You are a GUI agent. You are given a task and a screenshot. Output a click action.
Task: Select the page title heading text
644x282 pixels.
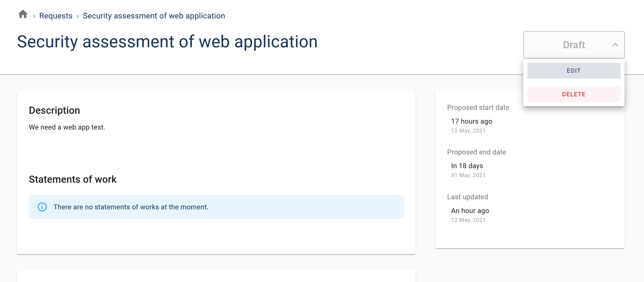coord(167,42)
